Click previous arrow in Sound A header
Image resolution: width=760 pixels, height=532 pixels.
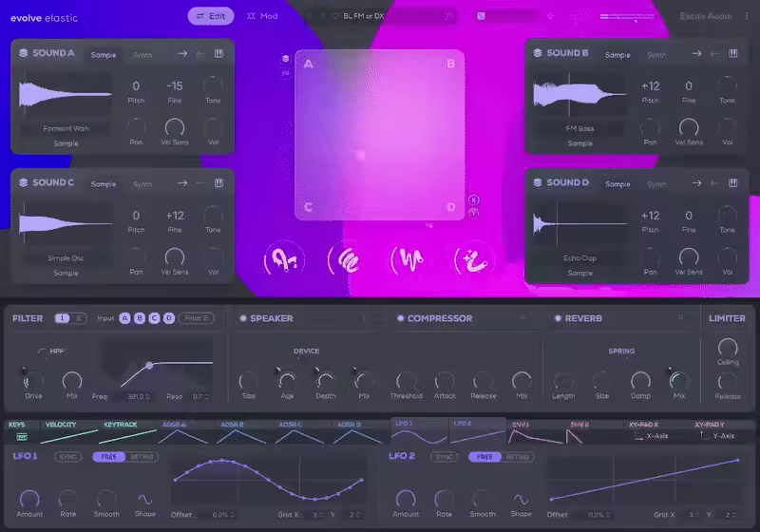199,54
